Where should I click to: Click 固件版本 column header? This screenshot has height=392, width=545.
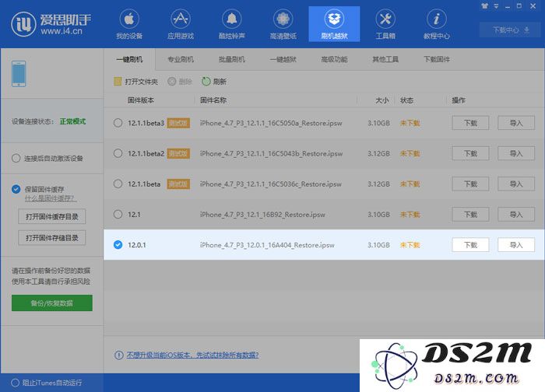tap(141, 100)
